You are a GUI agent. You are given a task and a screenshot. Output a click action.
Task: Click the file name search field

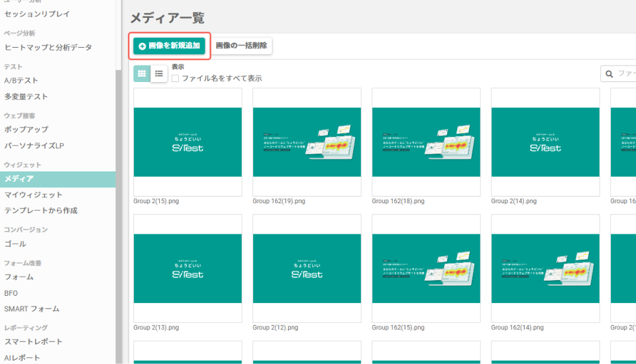tap(618, 73)
